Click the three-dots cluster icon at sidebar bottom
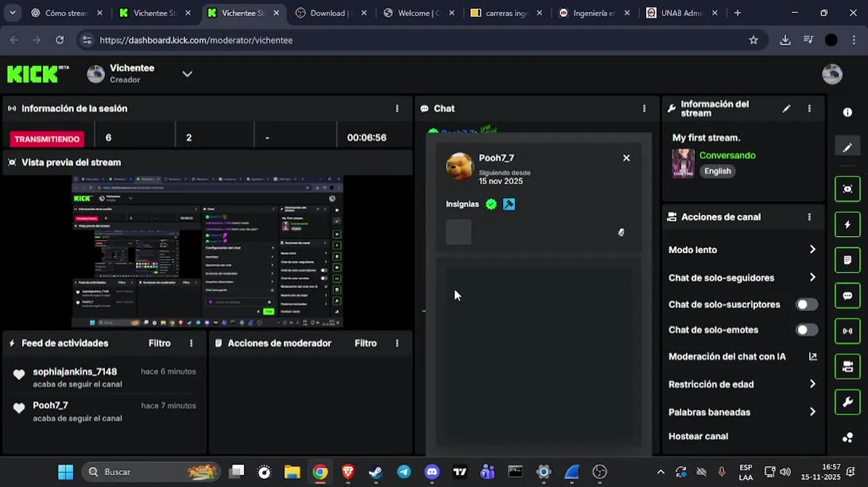The width and height of the screenshot is (868, 487). [x=848, y=438]
